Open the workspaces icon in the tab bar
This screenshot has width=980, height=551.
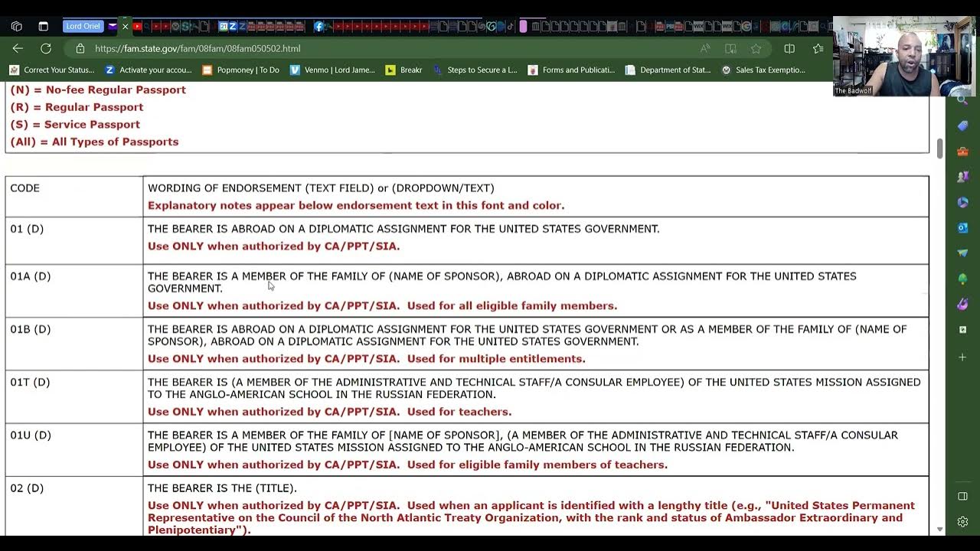click(x=17, y=26)
